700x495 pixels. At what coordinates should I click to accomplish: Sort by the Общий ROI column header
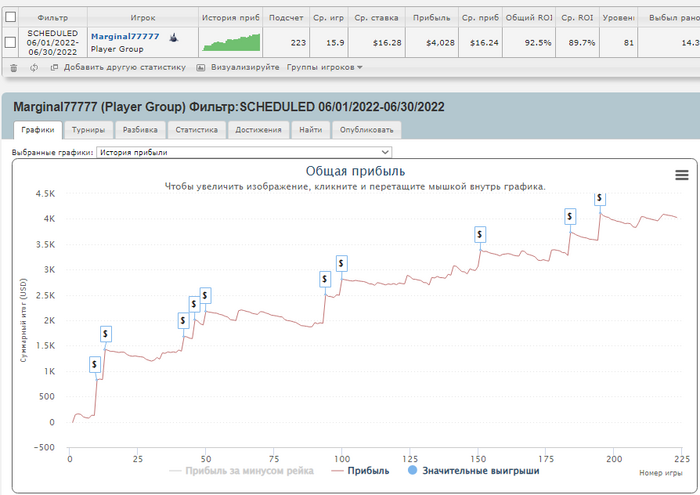[x=529, y=18]
